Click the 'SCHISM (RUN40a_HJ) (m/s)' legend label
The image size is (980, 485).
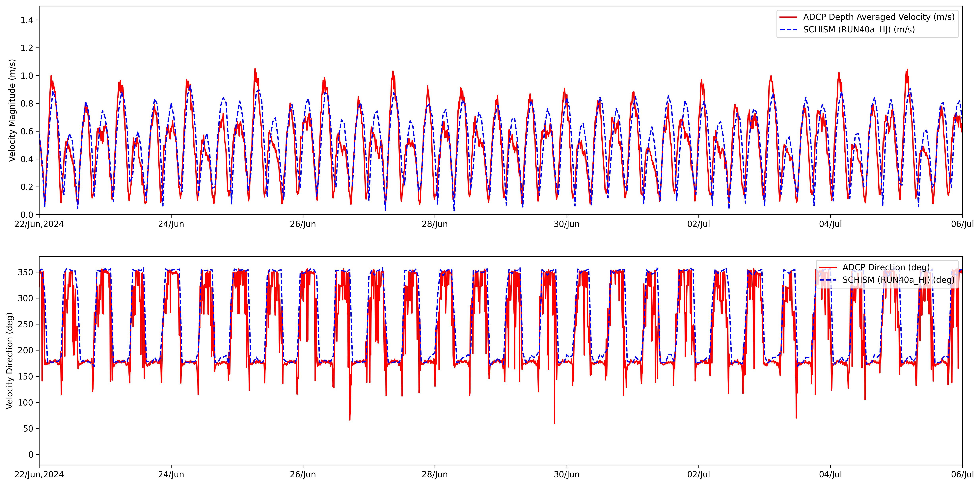tap(859, 30)
